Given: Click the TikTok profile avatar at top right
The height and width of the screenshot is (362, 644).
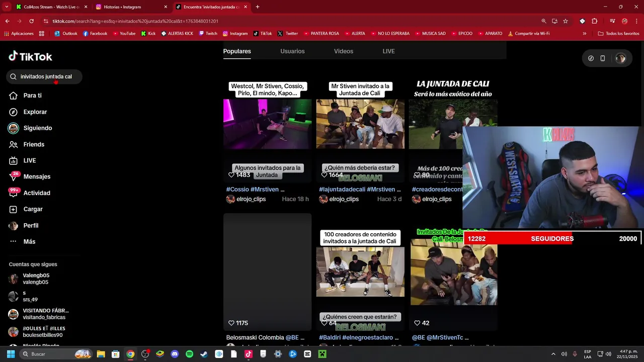Looking at the screenshot, I should (x=620, y=58).
